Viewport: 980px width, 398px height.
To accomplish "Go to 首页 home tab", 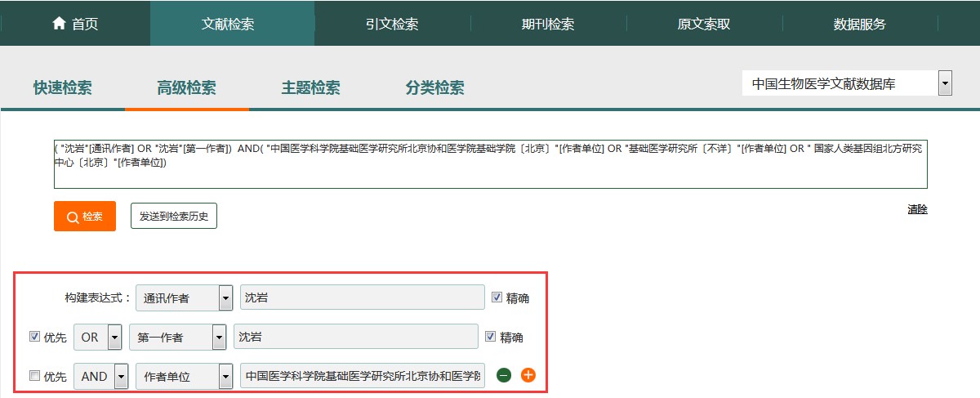I will [75, 24].
